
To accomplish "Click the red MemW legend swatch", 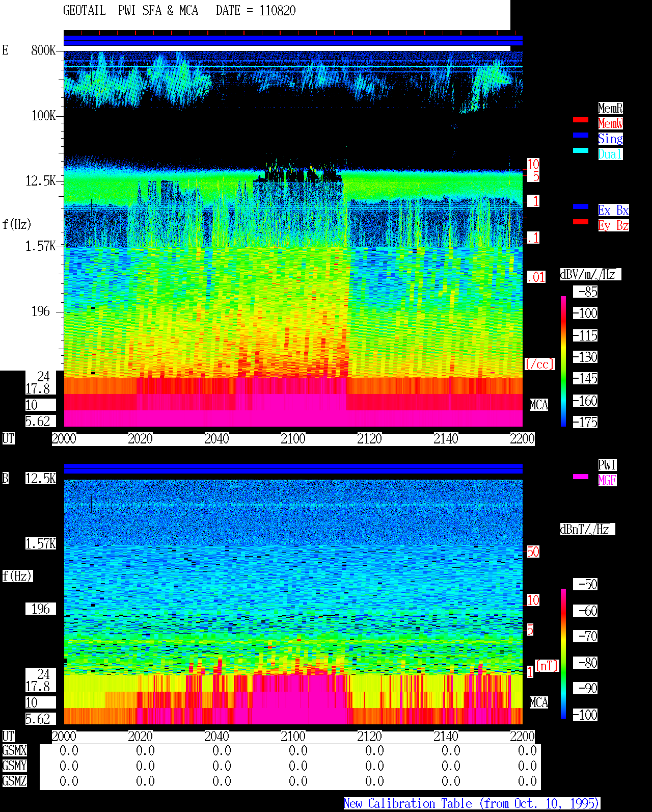I will pyautogui.click(x=581, y=120).
